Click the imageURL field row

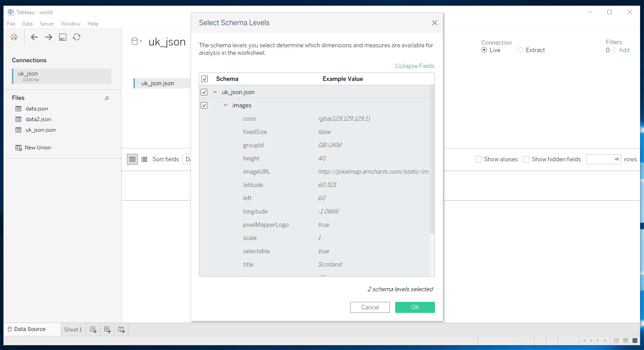point(314,172)
